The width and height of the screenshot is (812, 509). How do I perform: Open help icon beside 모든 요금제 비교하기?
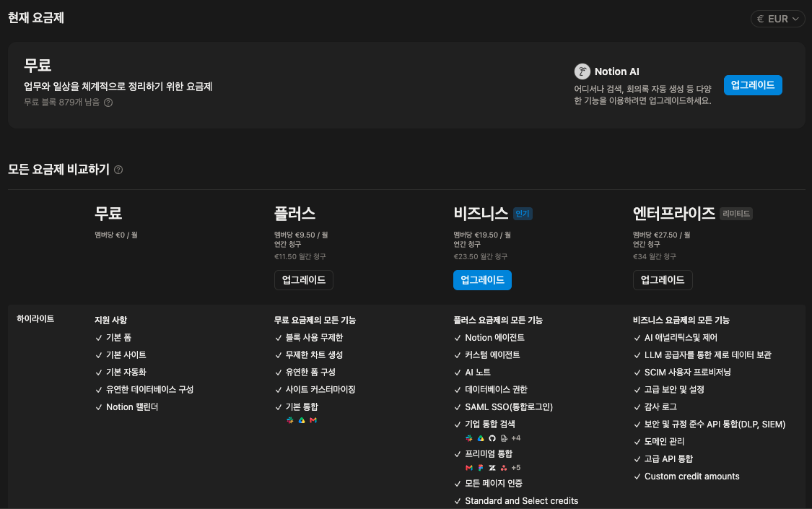(x=118, y=170)
